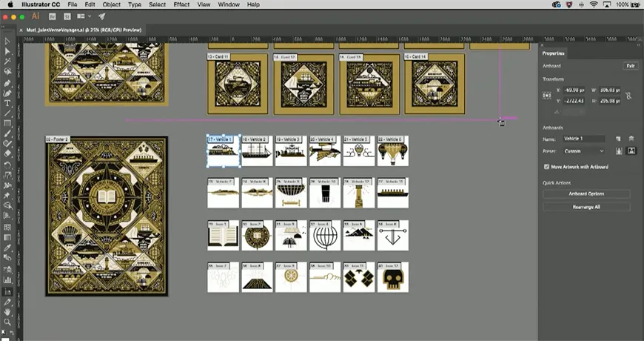Select the Hand tool
644x341 pixels.
7,312
